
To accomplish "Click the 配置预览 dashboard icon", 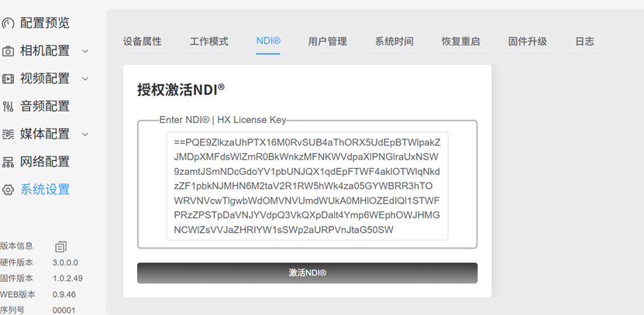I will [x=7, y=23].
